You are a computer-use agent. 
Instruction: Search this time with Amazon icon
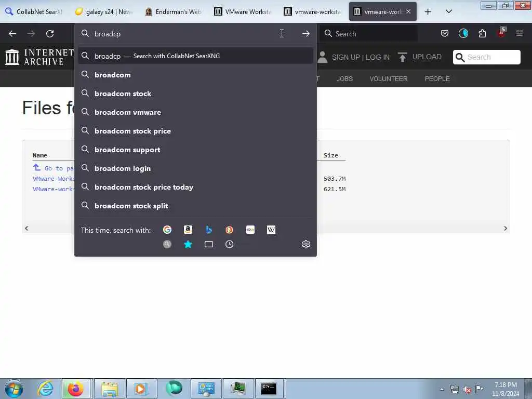point(188,230)
